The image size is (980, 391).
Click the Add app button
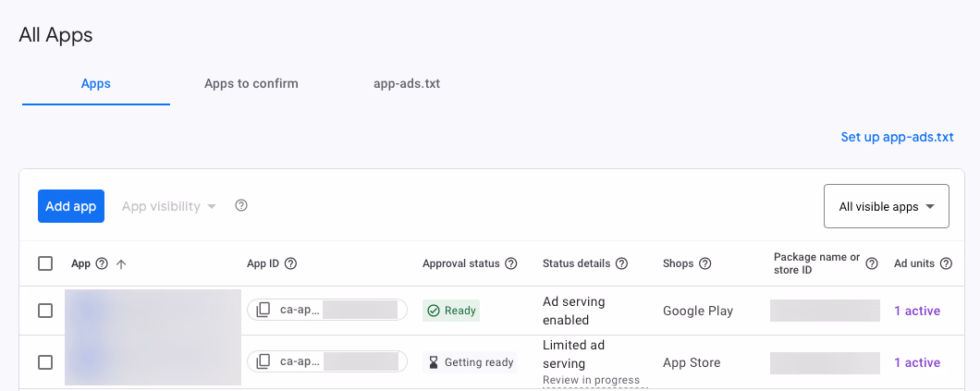[70, 206]
